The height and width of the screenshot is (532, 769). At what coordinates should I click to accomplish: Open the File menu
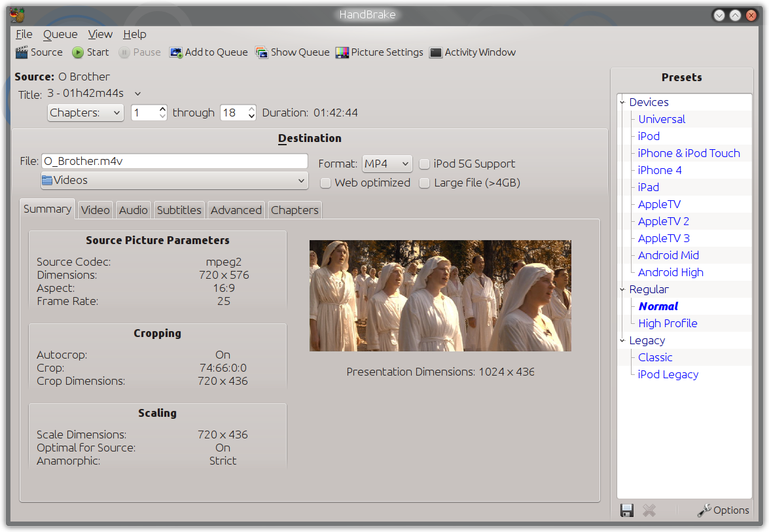pos(24,34)
